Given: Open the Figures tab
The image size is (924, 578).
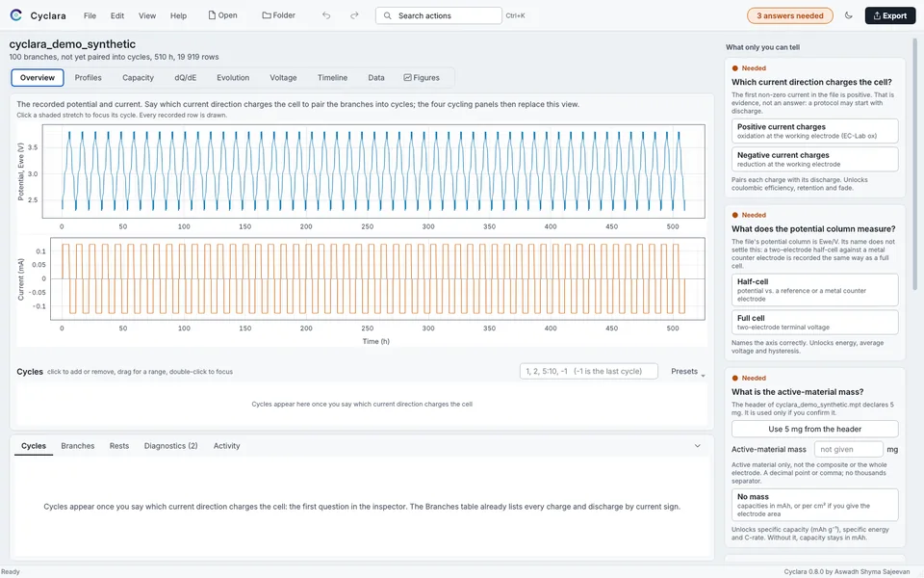Looking at the screenshot, I should (x=422, y=78).
